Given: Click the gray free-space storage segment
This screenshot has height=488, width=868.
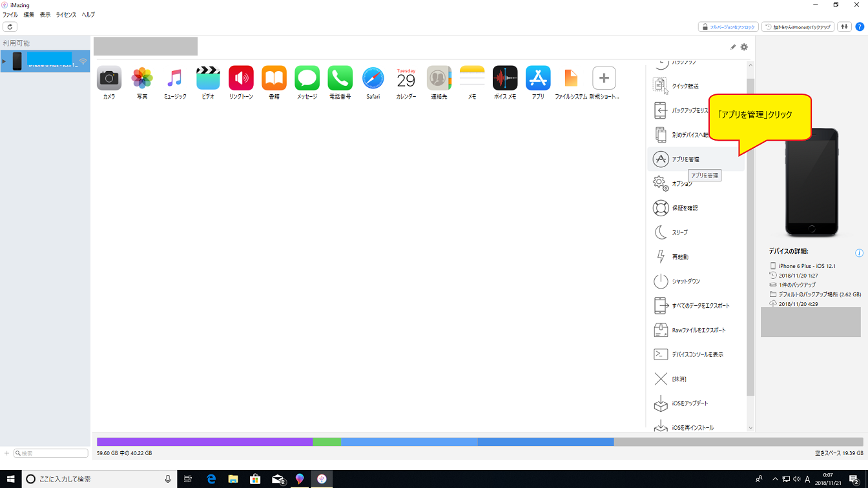Looking at the screenshot, I should pyautogui.click(x=739, y=442).
